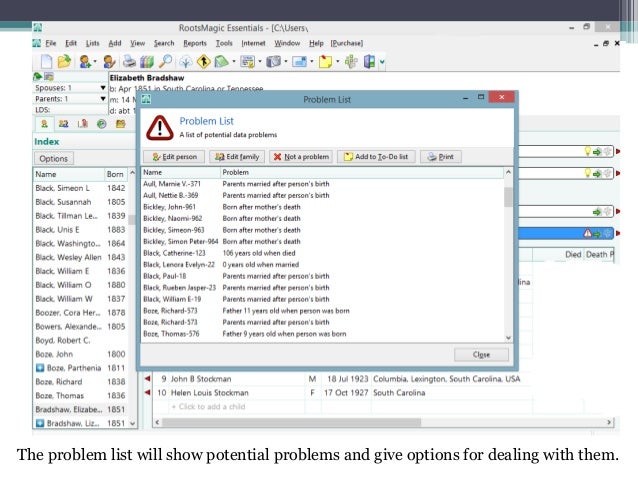Screen dimensions: 638x479
Task: Click the Edit Person toolbar icon
Action: coord(109,61)
